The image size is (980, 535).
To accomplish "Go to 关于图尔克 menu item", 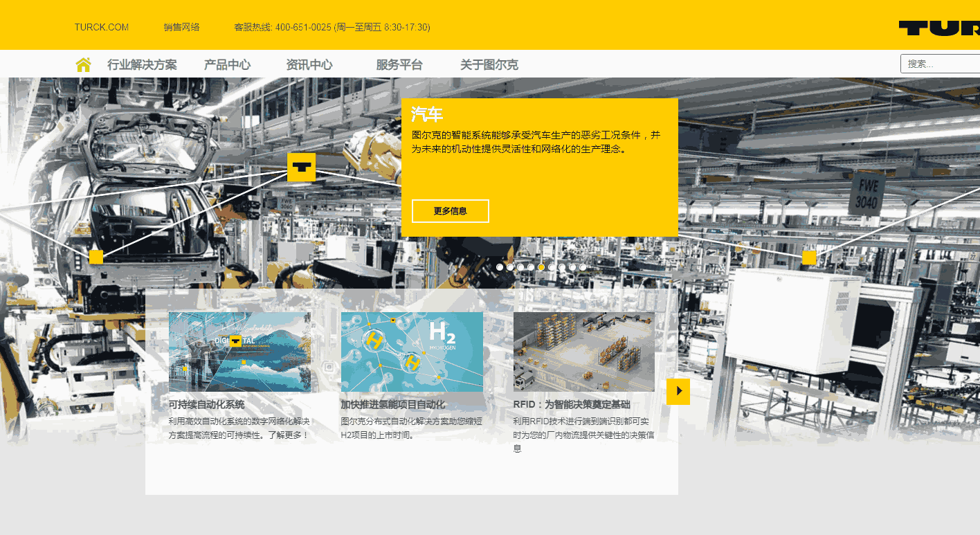I will pyautogui.click(x=489, y=65).
